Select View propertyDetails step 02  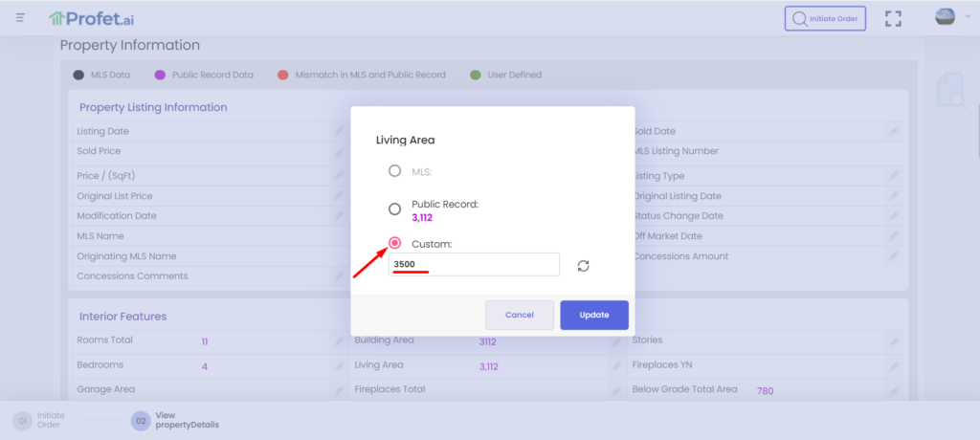[x=140, y=420]
